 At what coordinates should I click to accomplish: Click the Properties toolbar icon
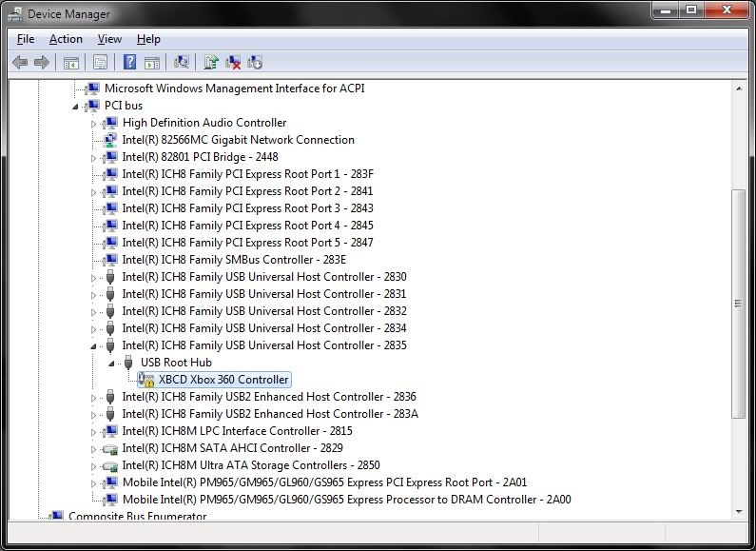pos(100,63)
